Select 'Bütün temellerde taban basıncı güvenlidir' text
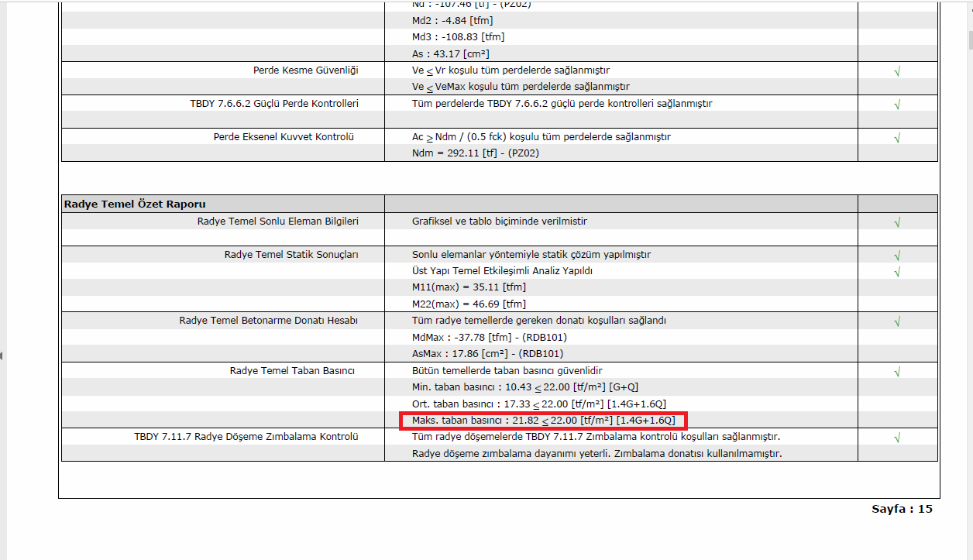This screenshot has width=973, height=560. point(507,370)
